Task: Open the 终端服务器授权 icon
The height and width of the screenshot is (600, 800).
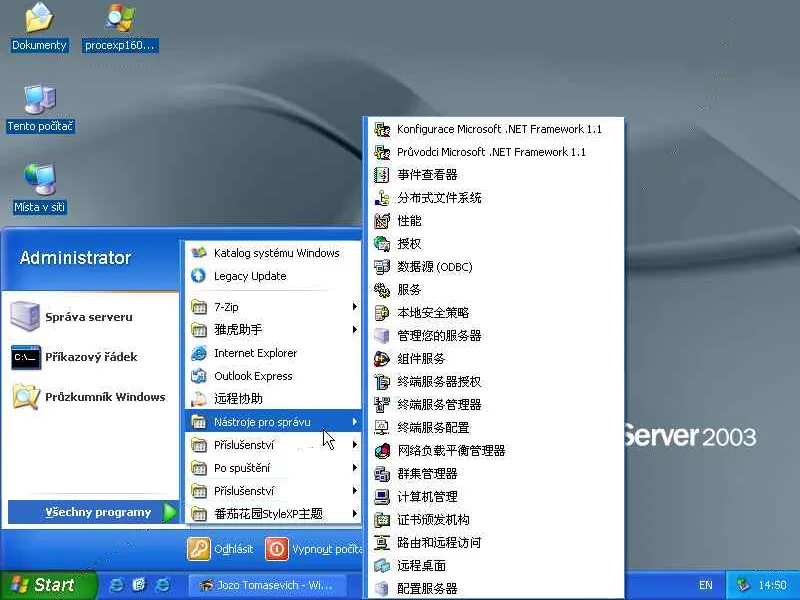Action: [x=382, y=382]
